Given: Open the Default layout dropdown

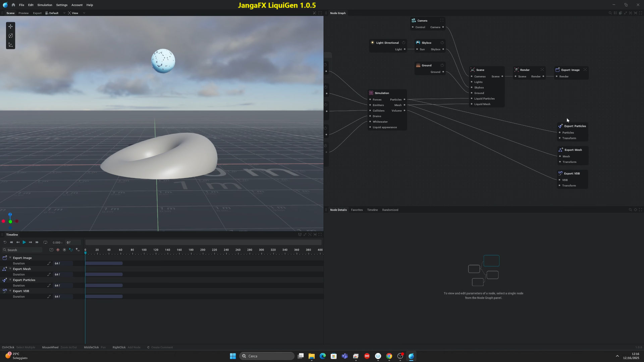Looking at the screenshot, I should (x=64, y=13).
